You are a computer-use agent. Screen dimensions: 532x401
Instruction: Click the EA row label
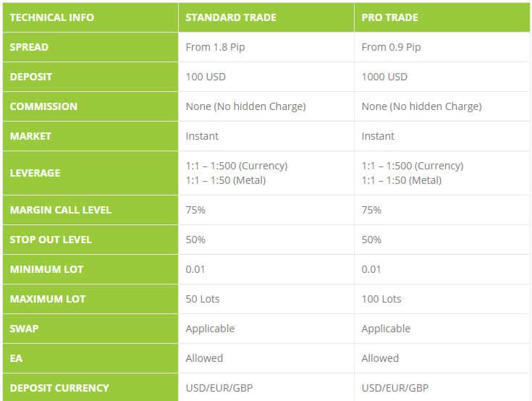point(17,358)
